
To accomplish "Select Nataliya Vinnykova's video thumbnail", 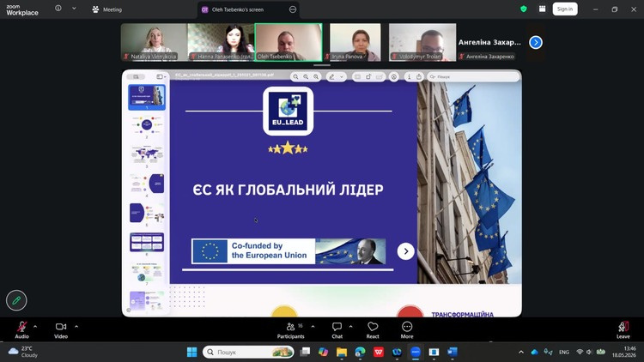I will pos(154,42).
